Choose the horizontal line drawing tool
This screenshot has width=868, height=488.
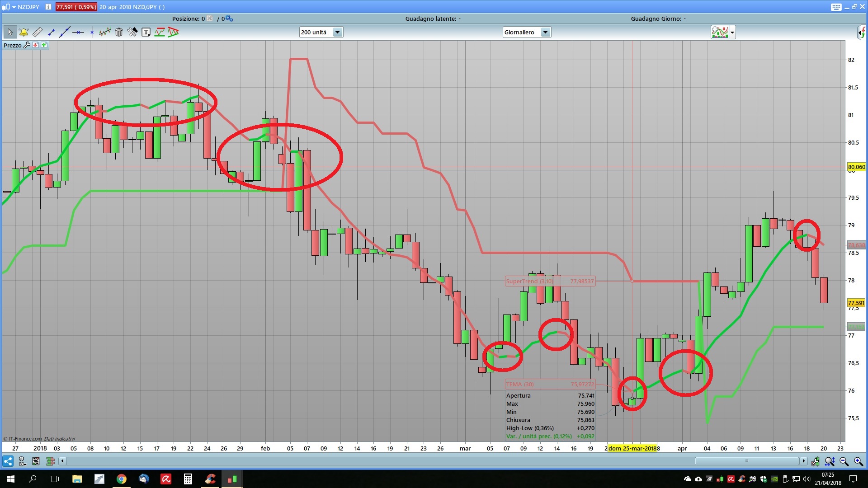(x=78, y=32)
